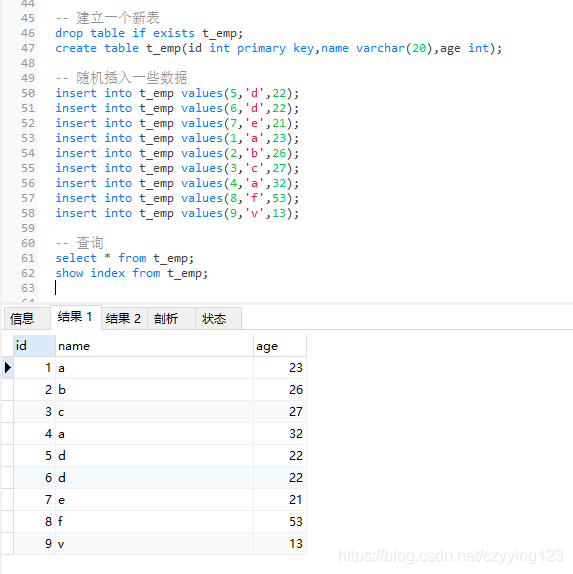573x574 pixels.
Task: Click the comment 建立一个新表
Action: (107, 18)
